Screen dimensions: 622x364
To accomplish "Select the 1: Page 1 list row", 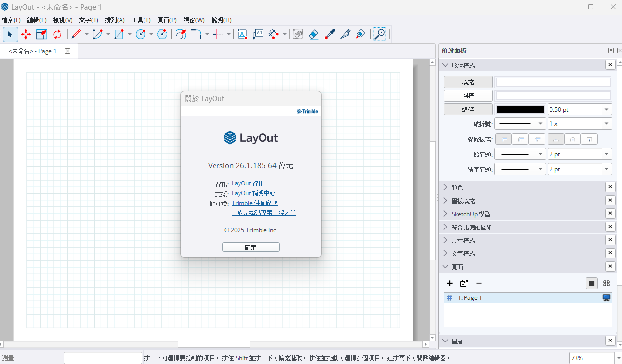I will point(528,297).
